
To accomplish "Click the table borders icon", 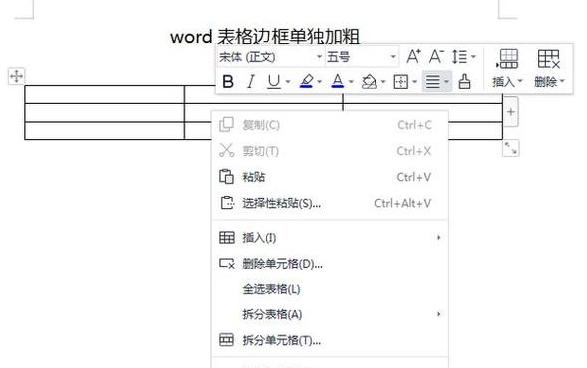I will [401, 81].
